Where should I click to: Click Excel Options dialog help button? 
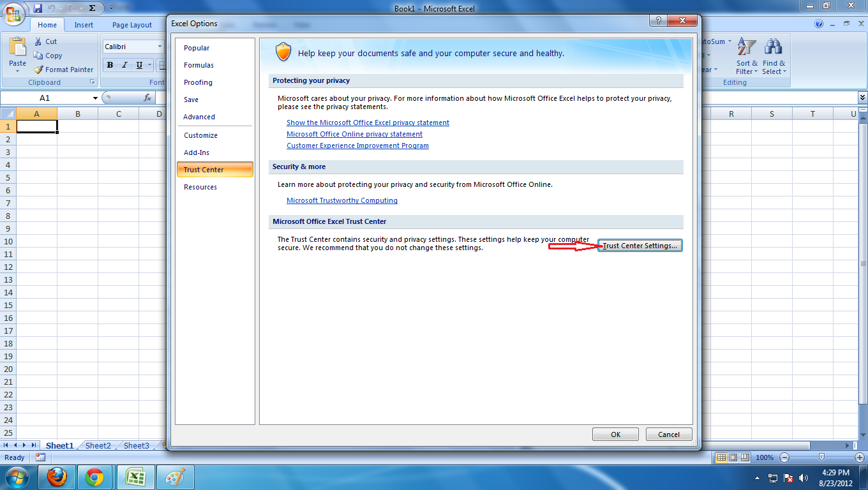click(x=657, y=21)
